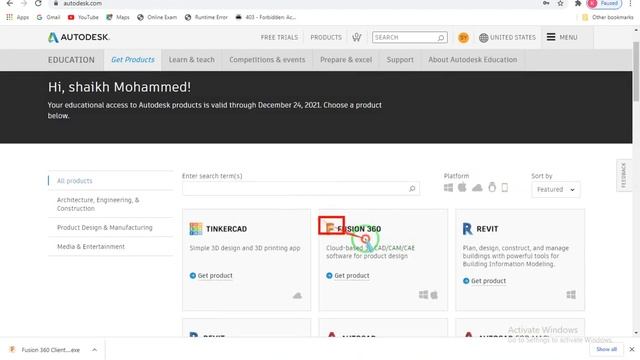Image resolution: width=640 pixels, height=360 pixels.
Task: Click the product search magnifier icon
Action: 412,189
